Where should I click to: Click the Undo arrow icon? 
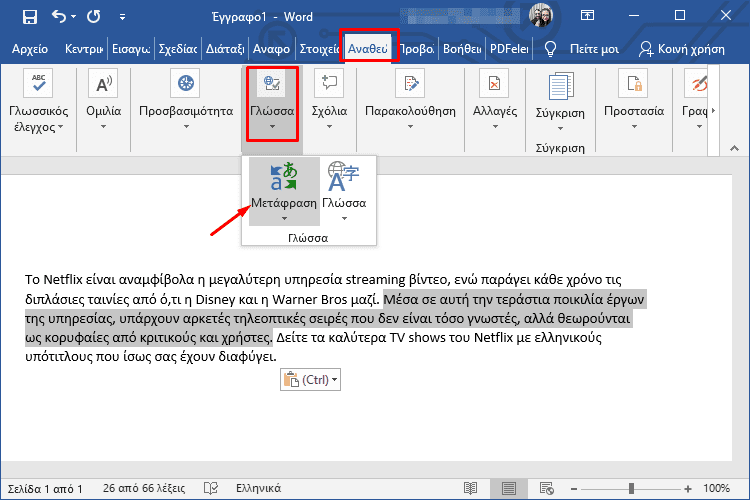59,17
